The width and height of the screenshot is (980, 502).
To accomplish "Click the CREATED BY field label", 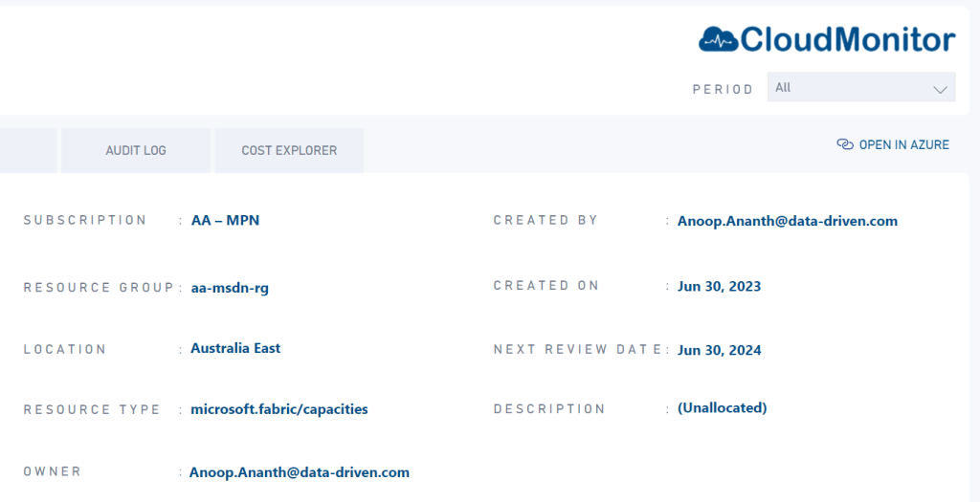I will tap(546, 220).
